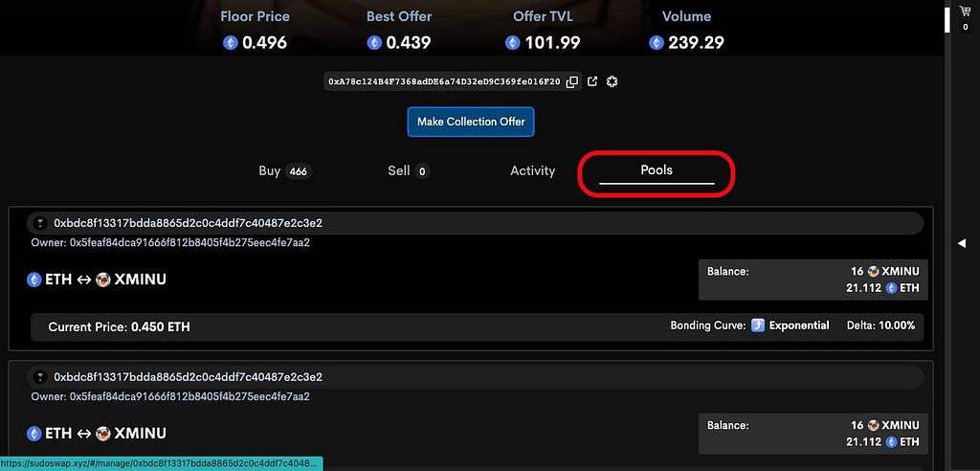Viewport: 980px width, 471px height.
Task: Click the Sell count badge 0
Action: tap(422, 171)
